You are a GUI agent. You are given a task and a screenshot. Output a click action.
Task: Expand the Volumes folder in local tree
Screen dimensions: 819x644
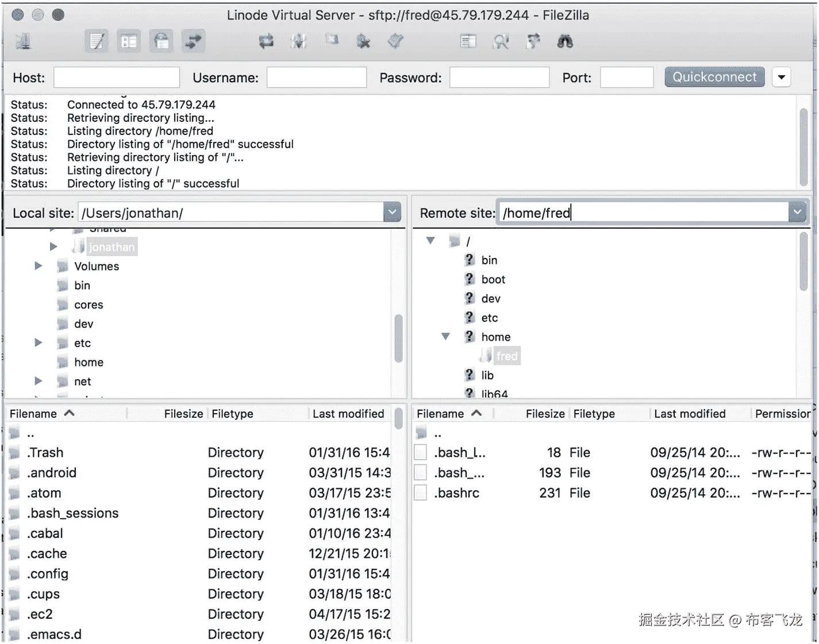pos(38,266)
